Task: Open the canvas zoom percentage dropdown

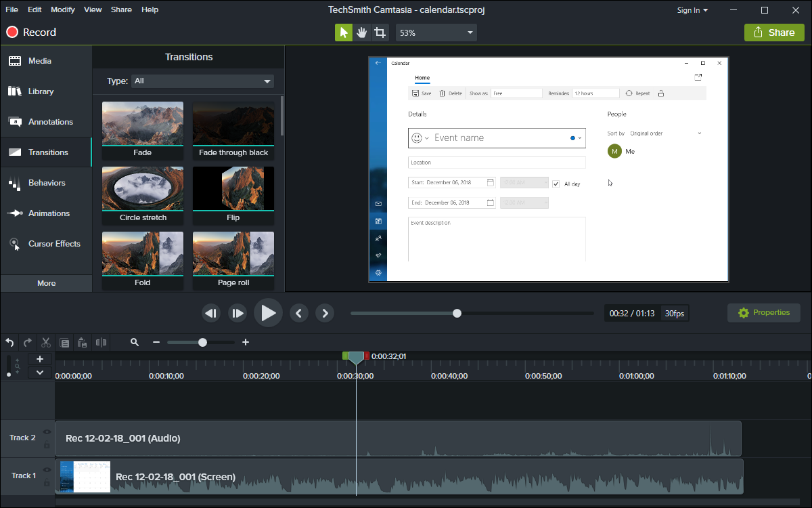Action: click(436, 32)
